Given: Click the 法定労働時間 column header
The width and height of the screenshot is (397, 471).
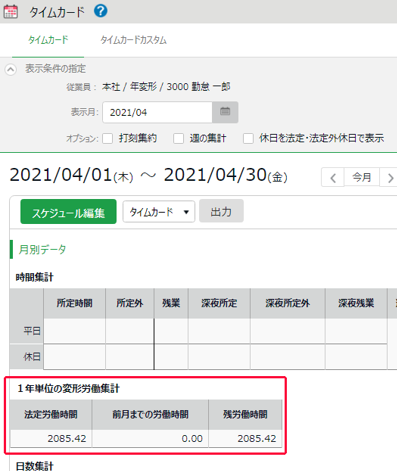Looking at the screenshot, I should pyautogui.click(x=51, y=415).
